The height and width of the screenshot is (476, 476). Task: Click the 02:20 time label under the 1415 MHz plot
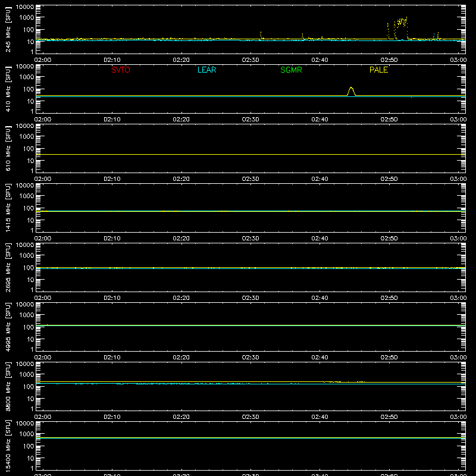click(181, 239)
